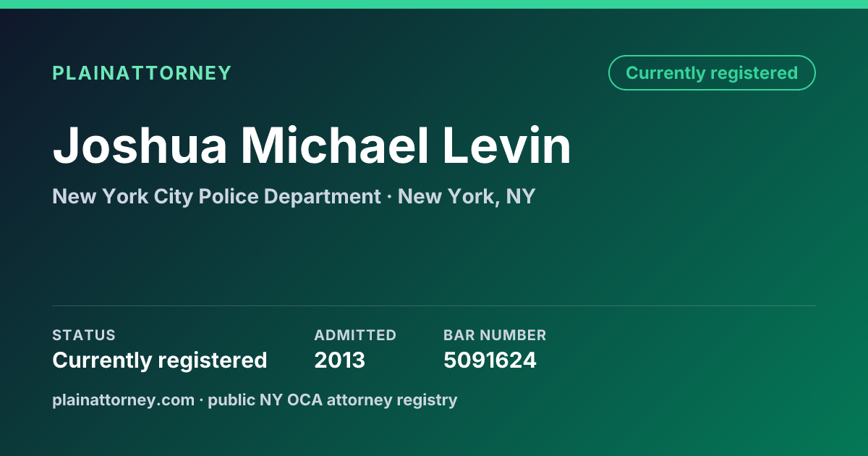Screen dimensions: 868x456
Task: Click the PLAINATTORNEY brand logo text
Action: click(142, 73)
